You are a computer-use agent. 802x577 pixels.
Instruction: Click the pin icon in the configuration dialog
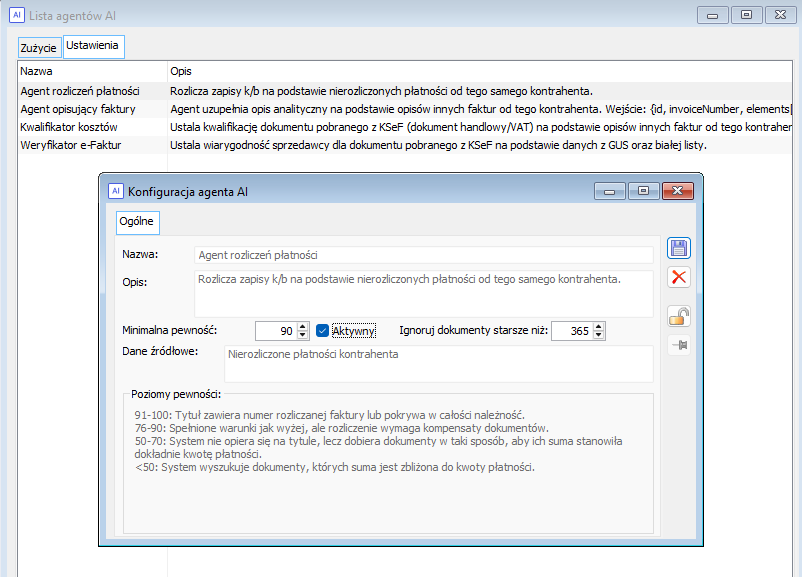coord(679,345)
